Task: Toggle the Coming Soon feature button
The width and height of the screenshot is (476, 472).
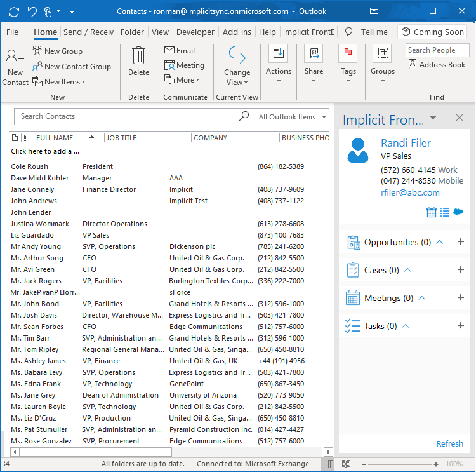Action: coord(432,32)
